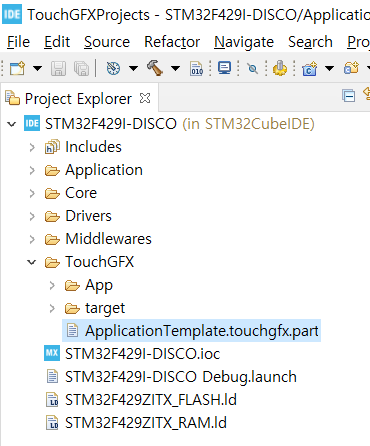Expand the target folder under TouchGFX
This screenshot has height=446, width=370.
click(52, 308)
